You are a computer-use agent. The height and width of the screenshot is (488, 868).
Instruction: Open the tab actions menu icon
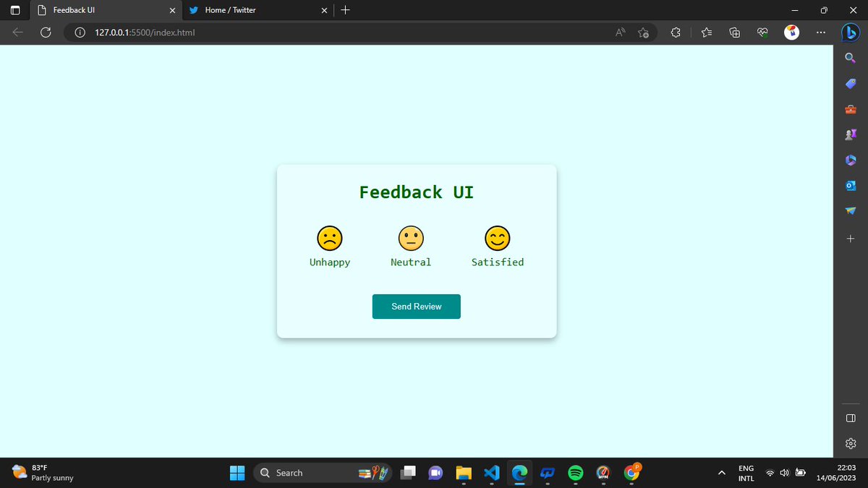(15, 10)
